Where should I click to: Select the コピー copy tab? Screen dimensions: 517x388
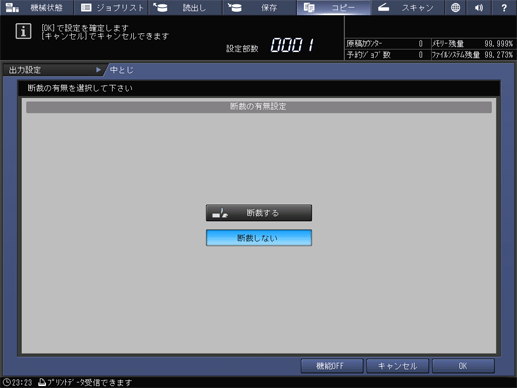334,7
